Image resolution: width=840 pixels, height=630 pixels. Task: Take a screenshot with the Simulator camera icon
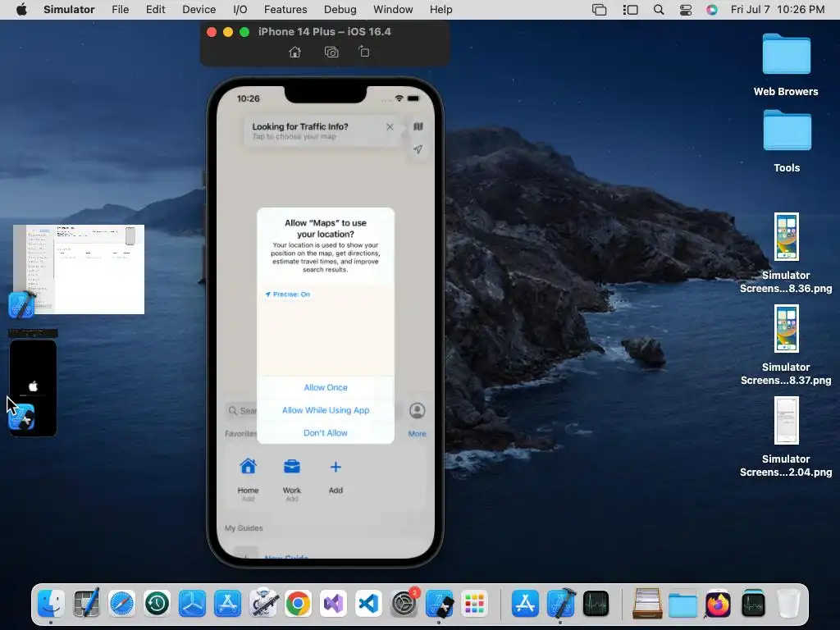(x=331, y=52)
